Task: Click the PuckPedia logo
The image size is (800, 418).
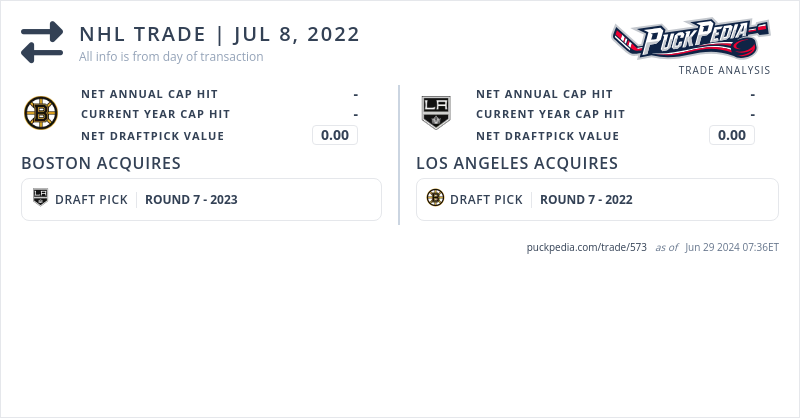Action: tap(691, 40)
